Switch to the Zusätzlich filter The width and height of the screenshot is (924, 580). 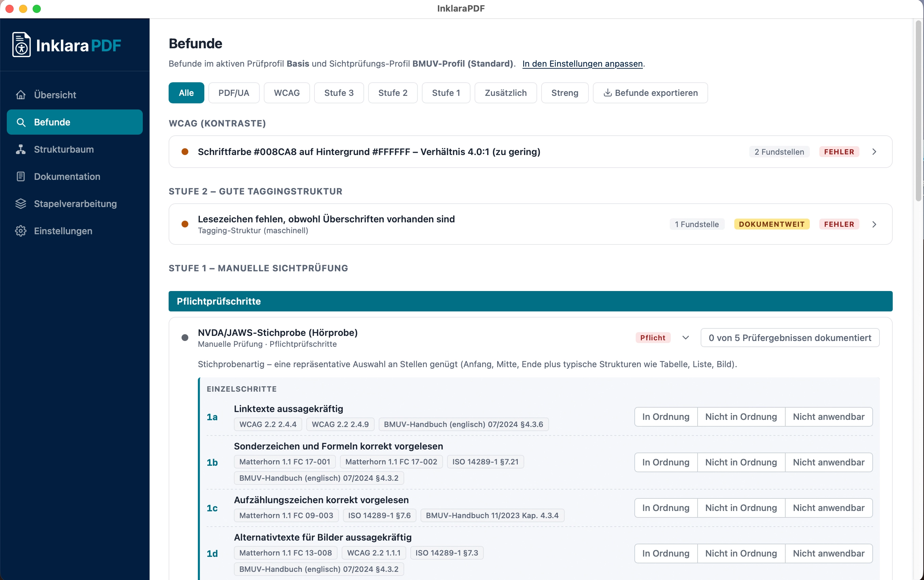[x=506, y=93]
